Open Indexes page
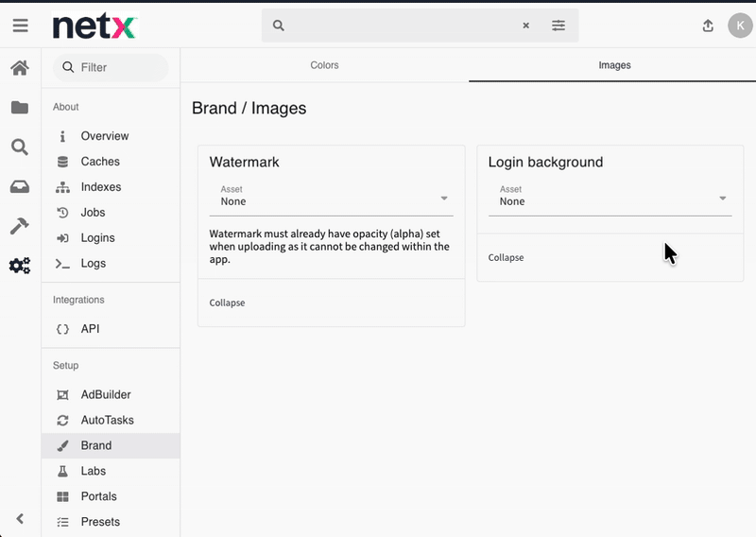The width and height of the screenshot is (756, 537). click(x=111, y=186)
